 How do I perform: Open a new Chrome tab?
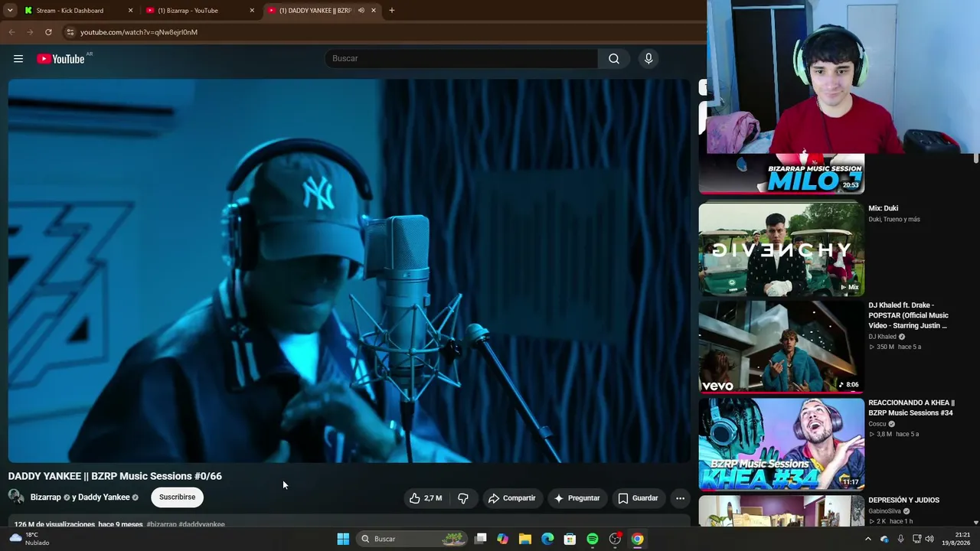pyautogui.click(x=392, y=11)
